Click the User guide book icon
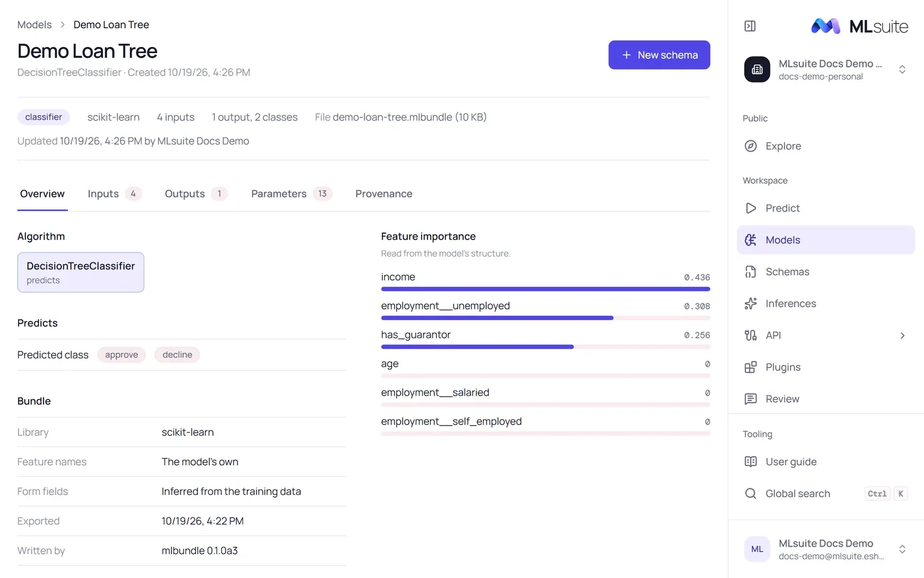 pos(751,462)
